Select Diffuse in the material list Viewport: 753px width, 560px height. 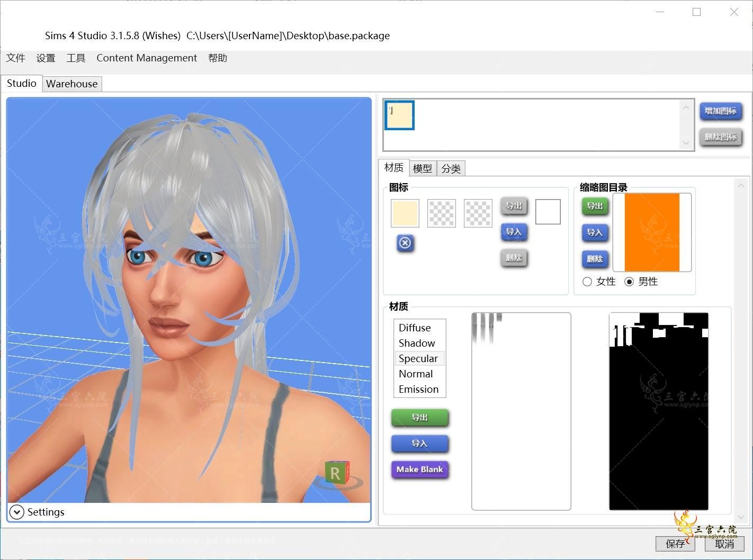420,328
